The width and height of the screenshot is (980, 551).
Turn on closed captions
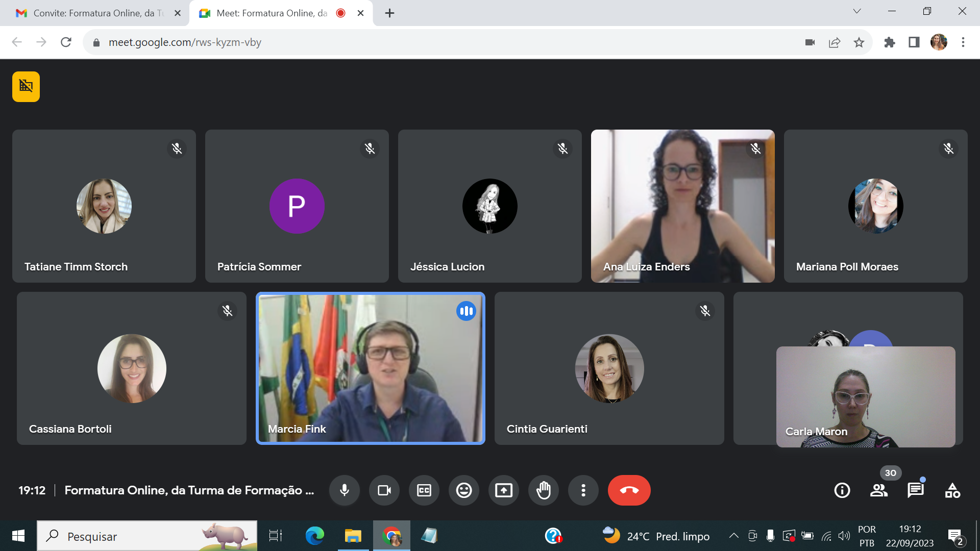pyautogui.click(x=424, y=490)
